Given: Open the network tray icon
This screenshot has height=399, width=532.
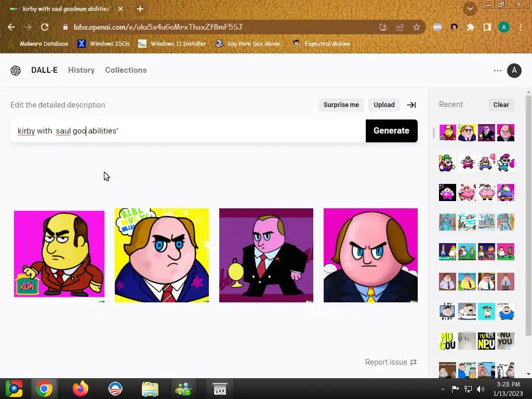Looking at the screenshot, I should coord(468,389).
